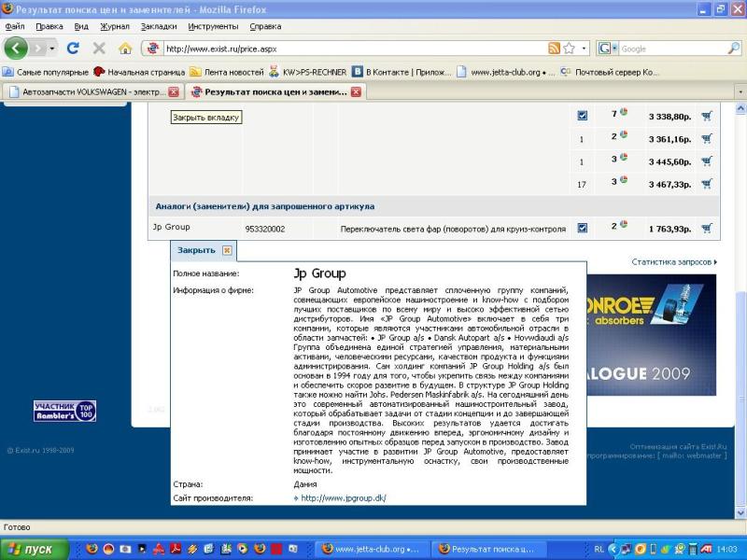Click the site identity icon in address bar
747x560 pixels.
[x=152, y=49]
